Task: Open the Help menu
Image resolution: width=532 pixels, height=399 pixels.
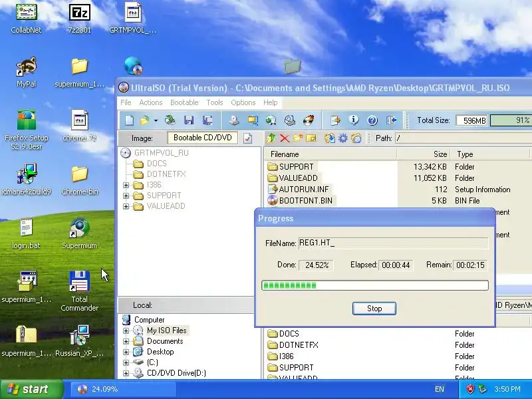Action: (x=270, y=102)
